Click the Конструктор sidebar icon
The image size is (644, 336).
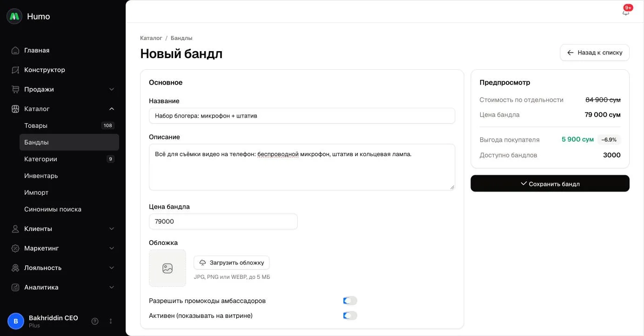(15, 70)
